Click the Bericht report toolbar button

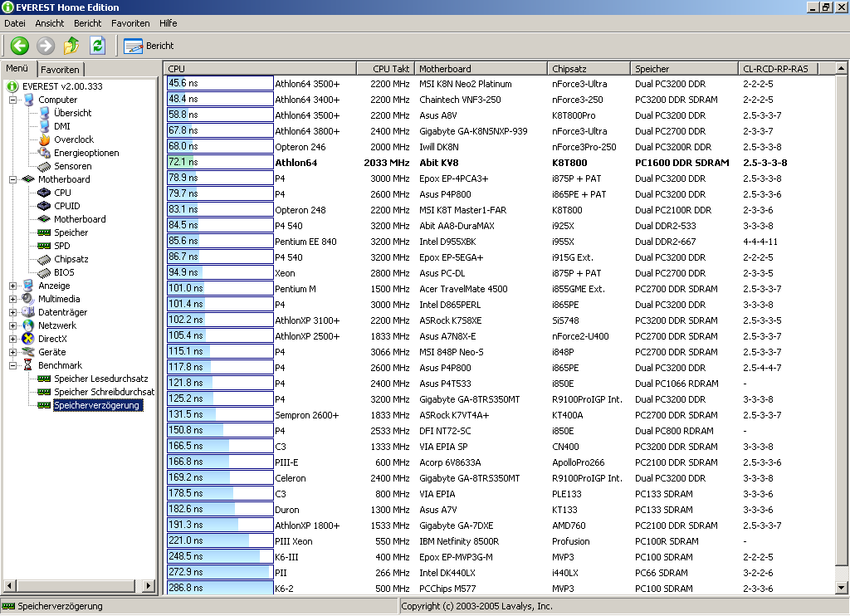tap(149, 46)
